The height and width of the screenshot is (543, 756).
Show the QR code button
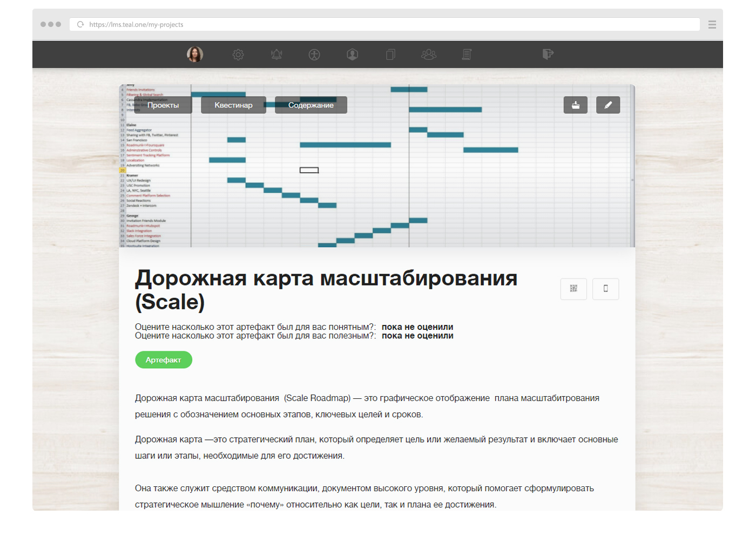[x=573, y=289]
